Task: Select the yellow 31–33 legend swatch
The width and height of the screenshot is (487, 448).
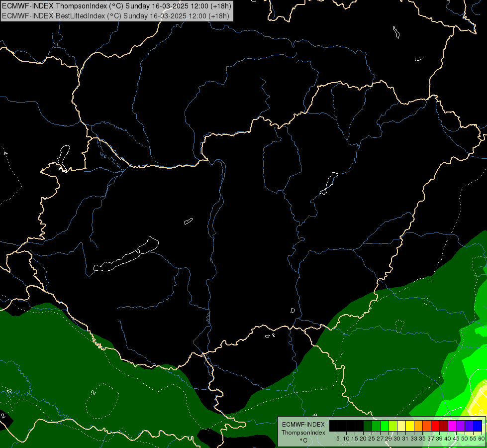Action: 410,426
